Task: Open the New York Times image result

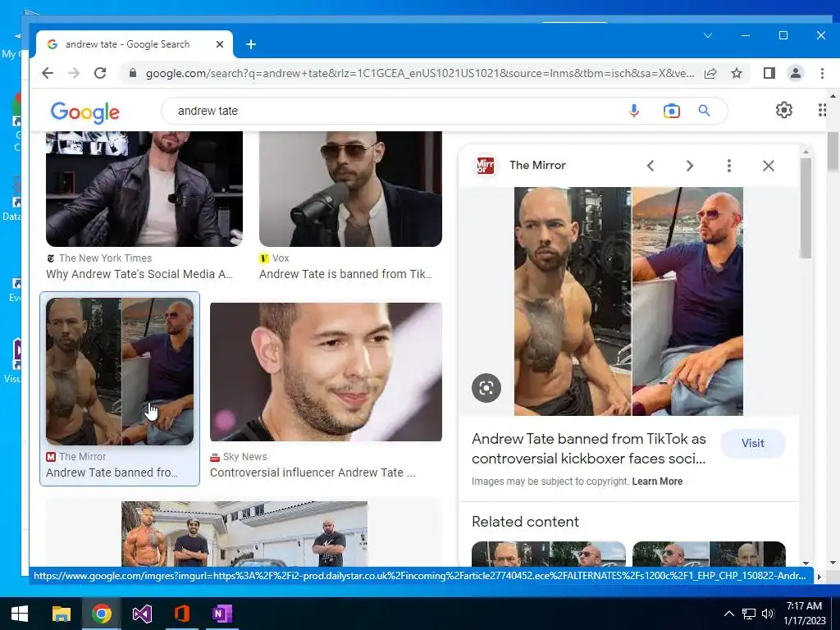Action: click(144, 189)
